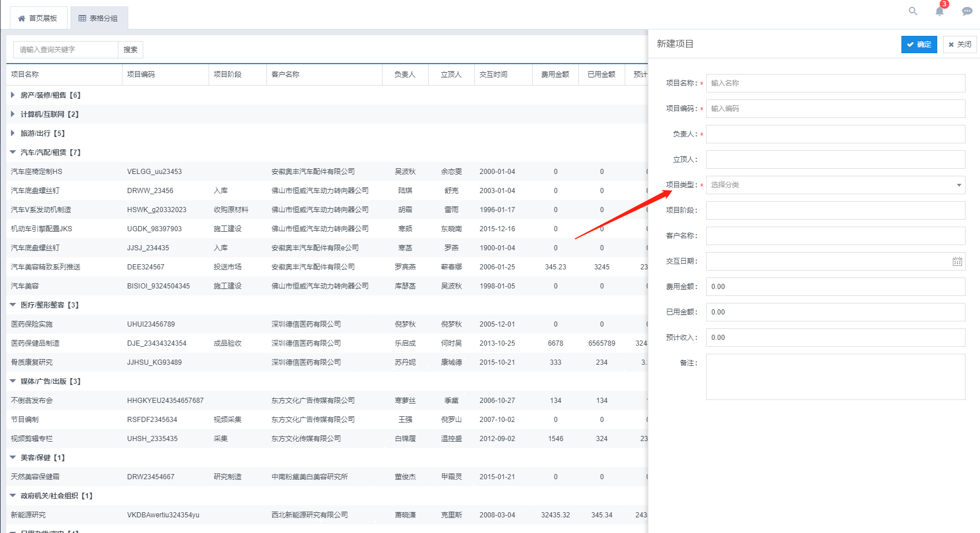Click the 项目编码 code input field
The height and width of the screenshot is (533, 980).
(836, 109)
